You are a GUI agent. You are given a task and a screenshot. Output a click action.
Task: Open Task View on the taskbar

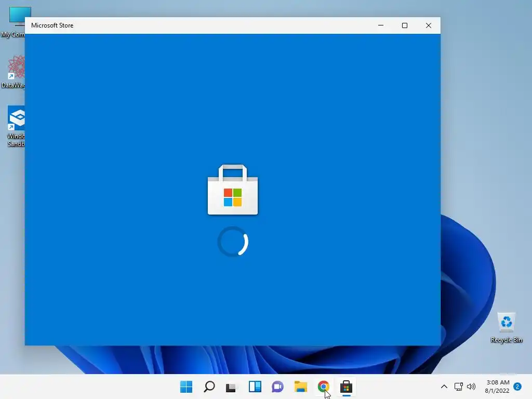click(x=231, y=387)
